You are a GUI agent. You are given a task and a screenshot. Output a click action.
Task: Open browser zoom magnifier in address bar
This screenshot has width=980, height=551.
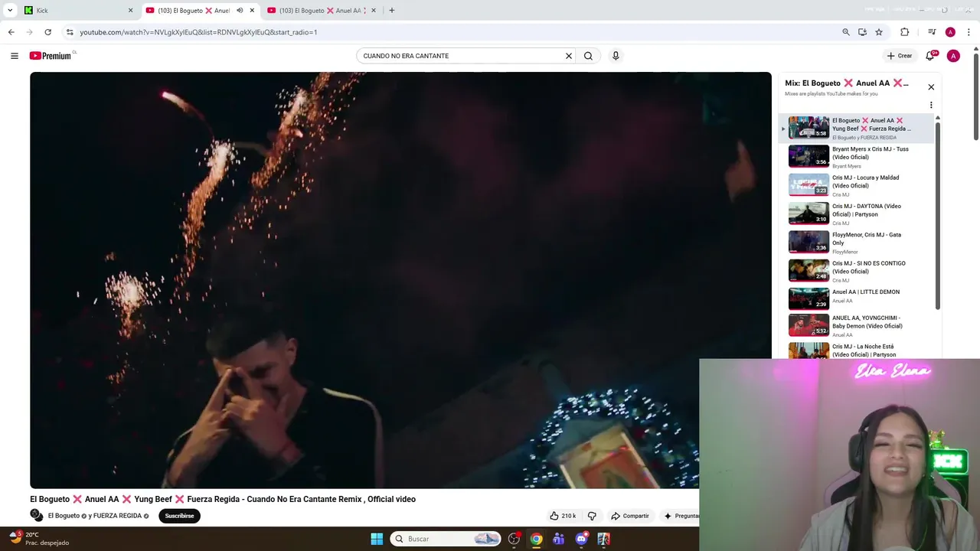[846, 32]
